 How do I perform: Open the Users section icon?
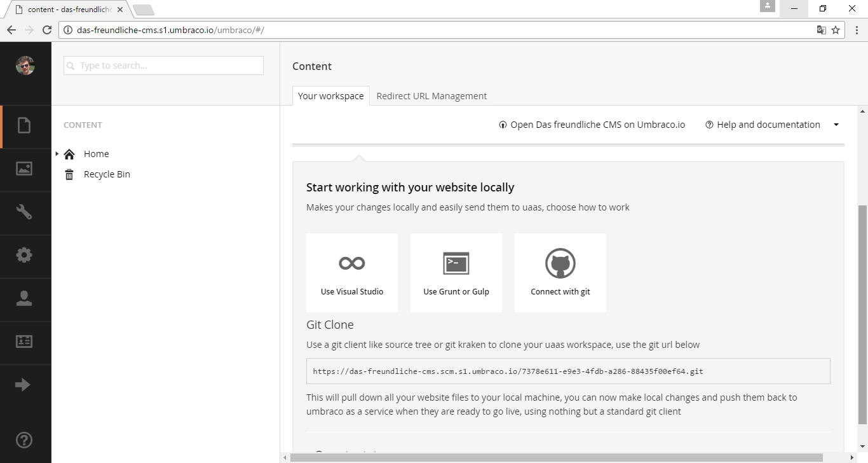pos(24,299)
